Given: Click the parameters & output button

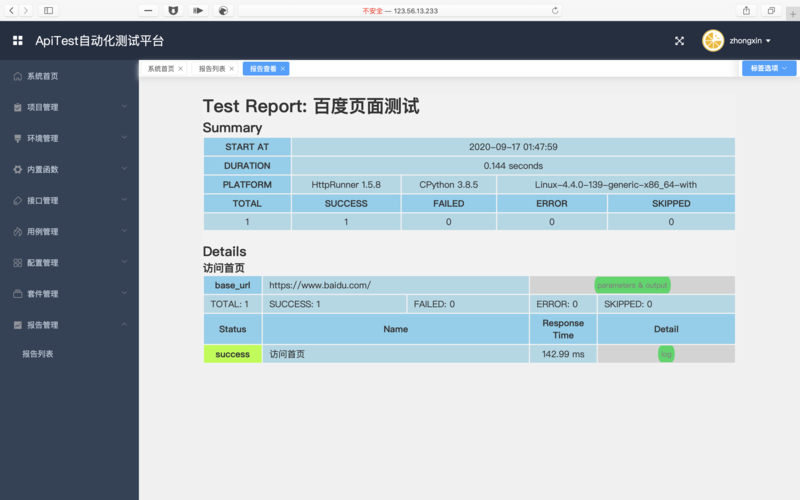Looking at the screenshot, I should click(632, 285).
